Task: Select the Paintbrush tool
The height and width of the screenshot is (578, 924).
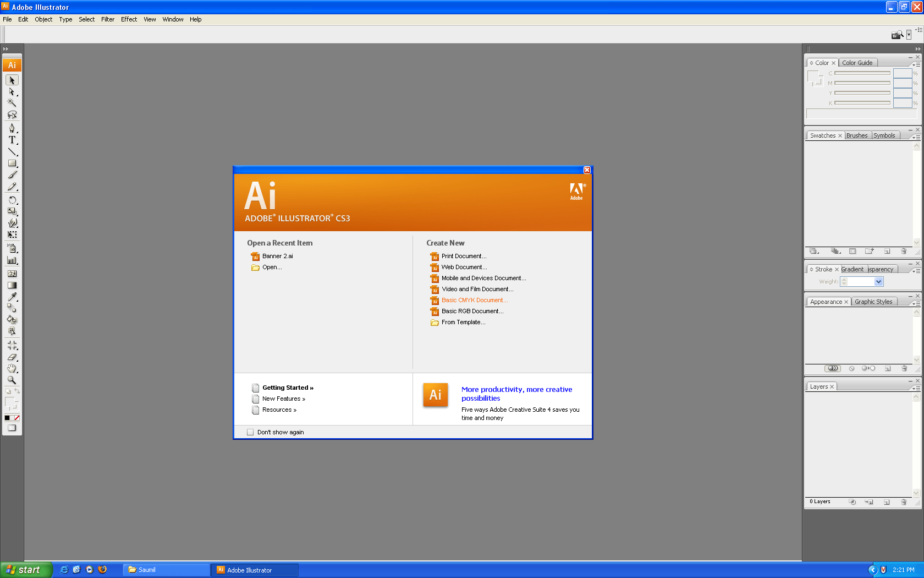Action: pos(12,175)
